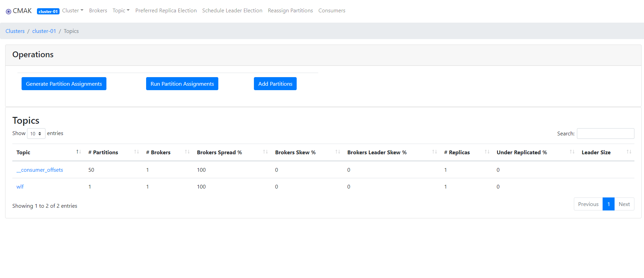
Task: Click the Operations panel heading
Action: [33, 55]
